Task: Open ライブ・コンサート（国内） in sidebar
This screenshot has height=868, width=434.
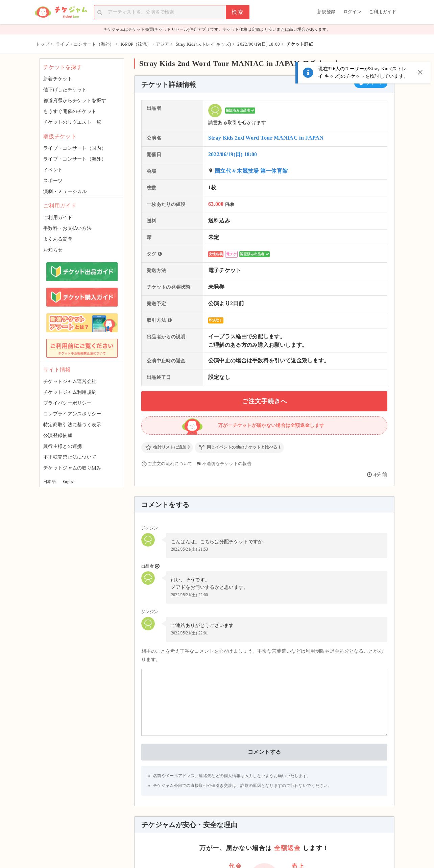Action: tap(74, 148)
